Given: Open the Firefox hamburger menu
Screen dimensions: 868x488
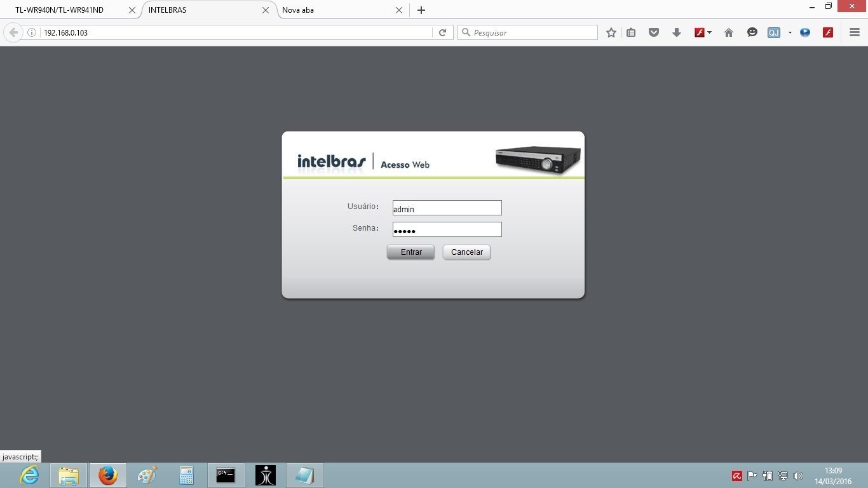Looking at the screenshot, I should (854, 32).
